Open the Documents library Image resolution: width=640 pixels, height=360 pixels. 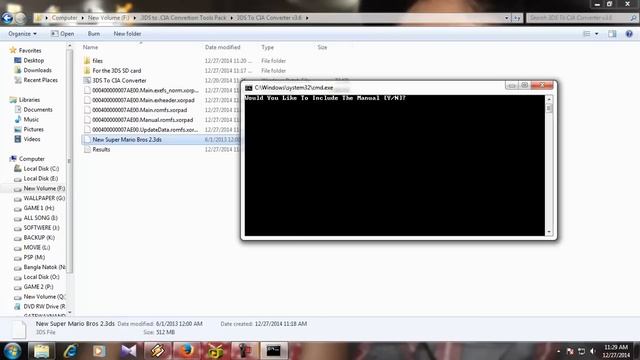[x=38, y=110]
